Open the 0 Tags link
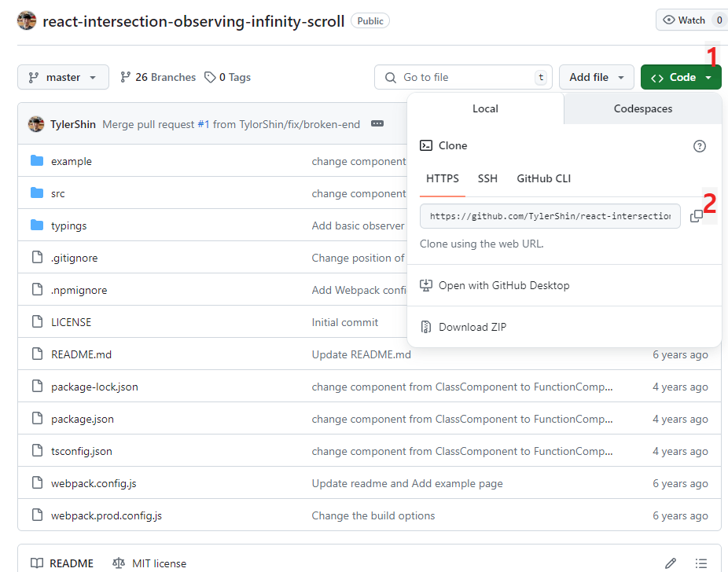728x572 pixels. tap(227, 77)
